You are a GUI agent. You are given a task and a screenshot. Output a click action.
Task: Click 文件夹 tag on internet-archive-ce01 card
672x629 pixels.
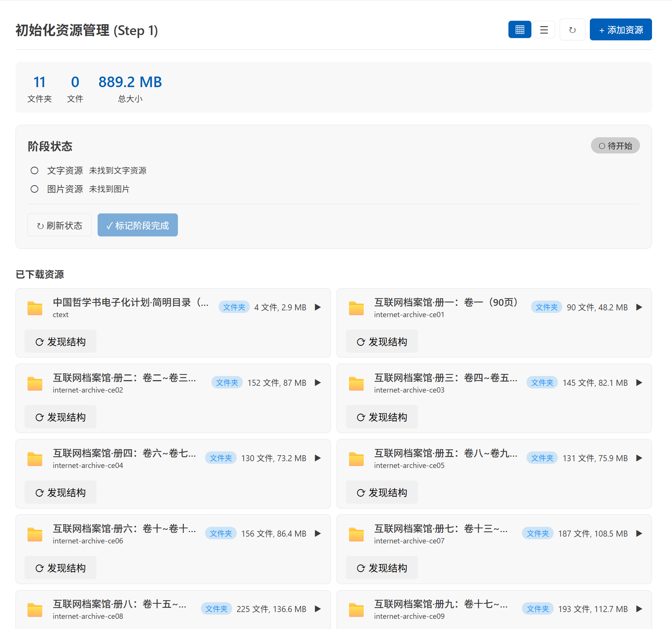[546, 307]
